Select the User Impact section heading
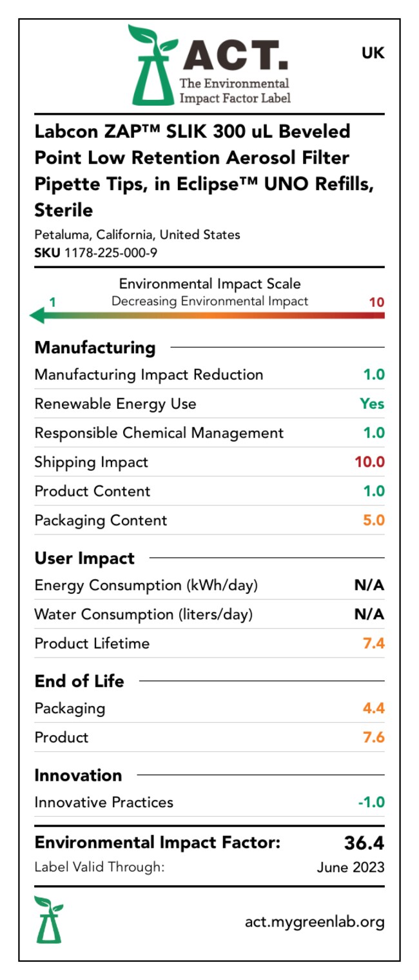419x980 pixels. 84,558
